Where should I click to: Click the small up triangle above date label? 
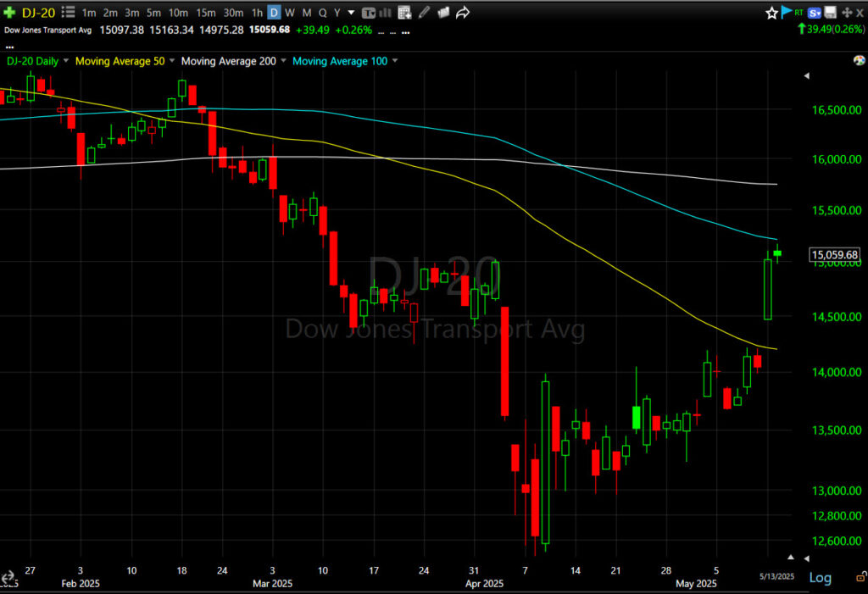(791, 557)
